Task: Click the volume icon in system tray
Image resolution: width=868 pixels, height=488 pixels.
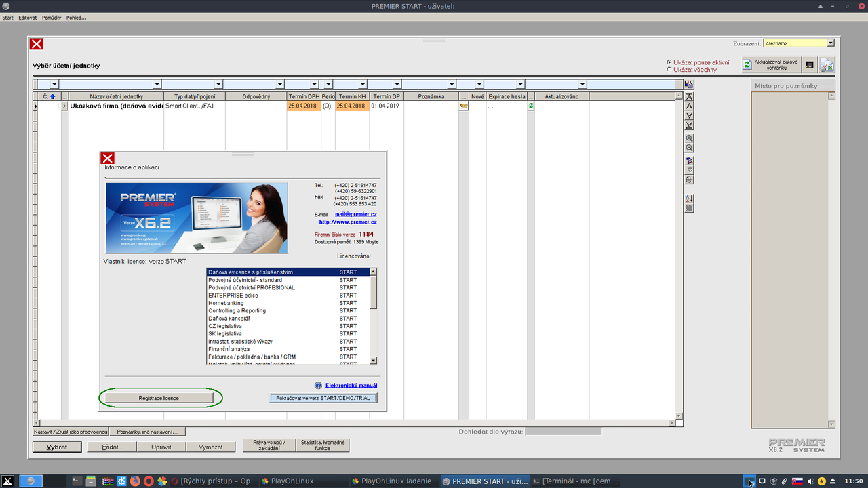Action: (810, 481)
